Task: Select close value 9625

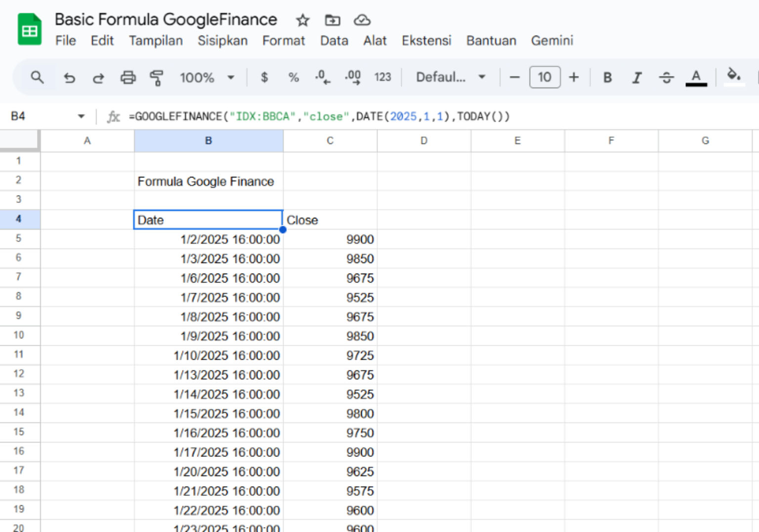Action: click(x=330, y=472)
